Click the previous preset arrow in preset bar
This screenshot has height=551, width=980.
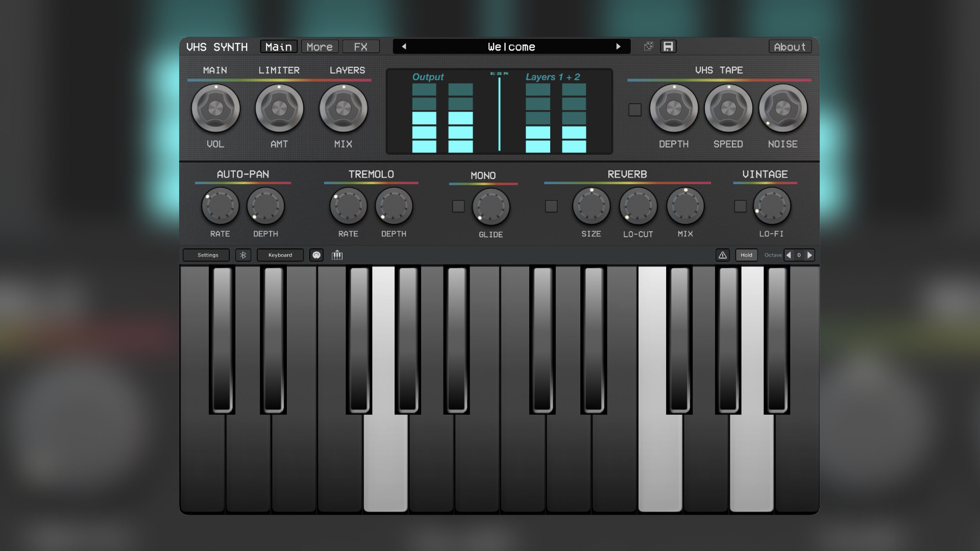coord(403,46)
